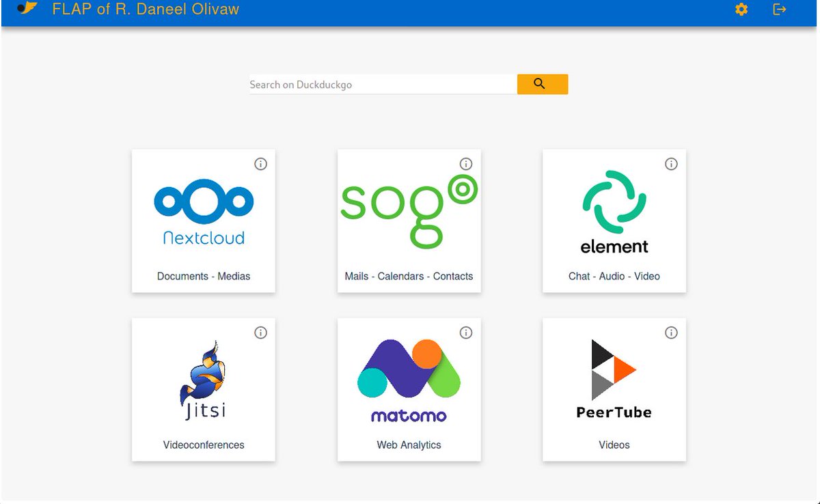Show info for the Nextcloud card

(261, 164)
